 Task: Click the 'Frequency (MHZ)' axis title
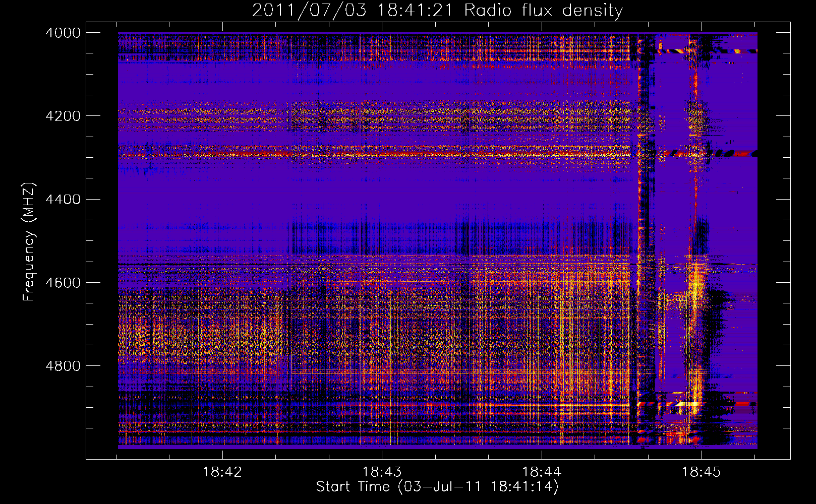tap(29, 242)
